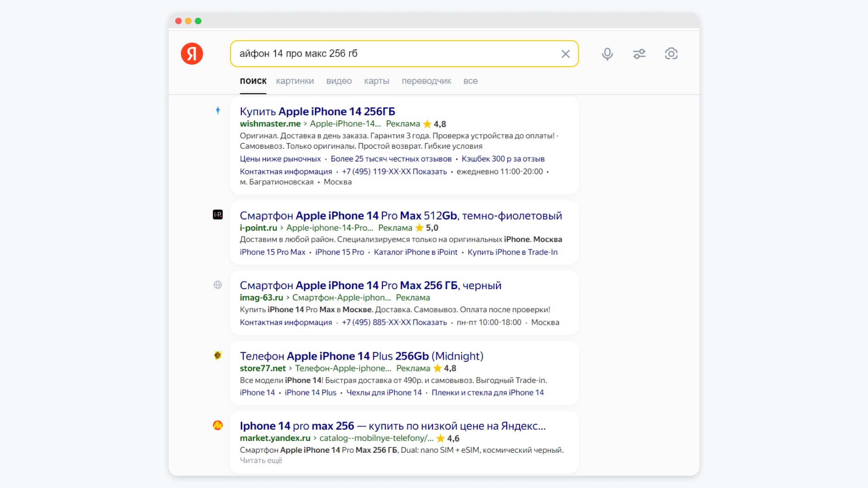Click the Yandex Market favicon icon

[218, 425]
